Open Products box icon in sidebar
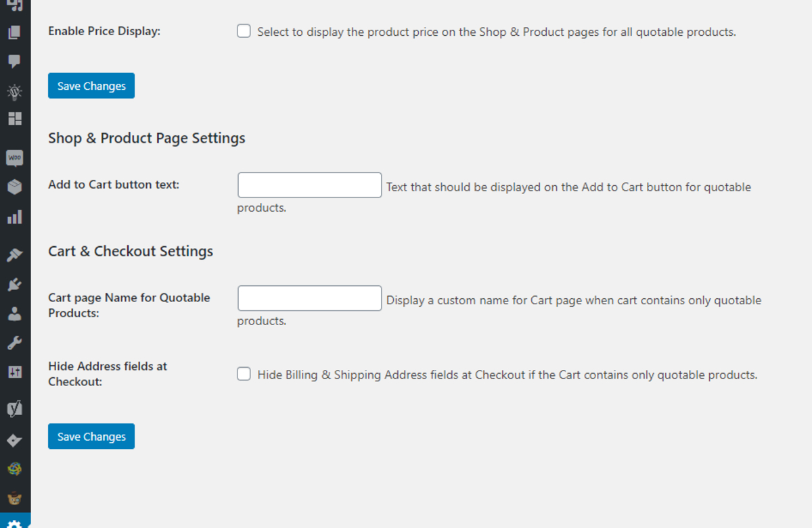 click(14, 187)
